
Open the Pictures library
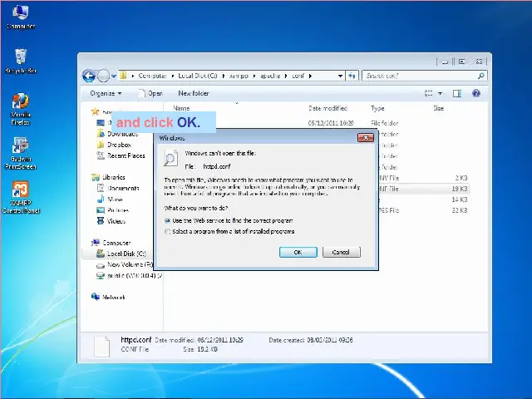(113, 210)
